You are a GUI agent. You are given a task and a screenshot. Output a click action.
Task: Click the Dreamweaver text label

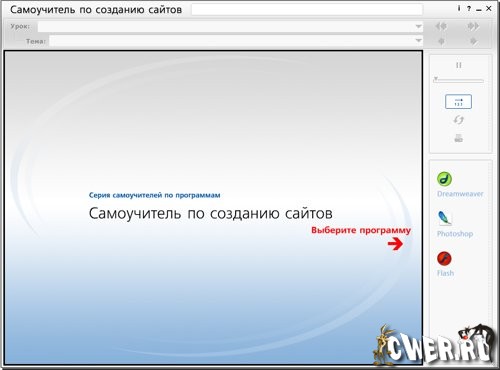point(460,194)
